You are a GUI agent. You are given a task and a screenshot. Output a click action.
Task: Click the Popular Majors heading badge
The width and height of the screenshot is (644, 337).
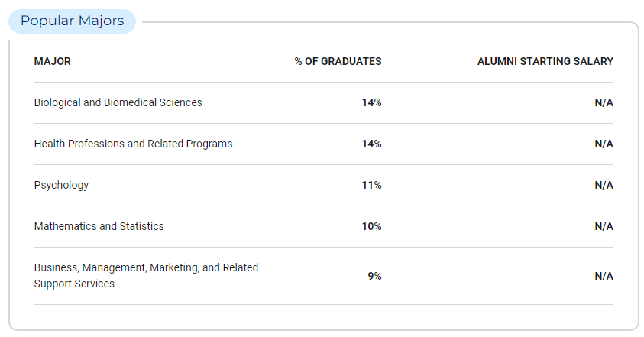coord(73,21)
